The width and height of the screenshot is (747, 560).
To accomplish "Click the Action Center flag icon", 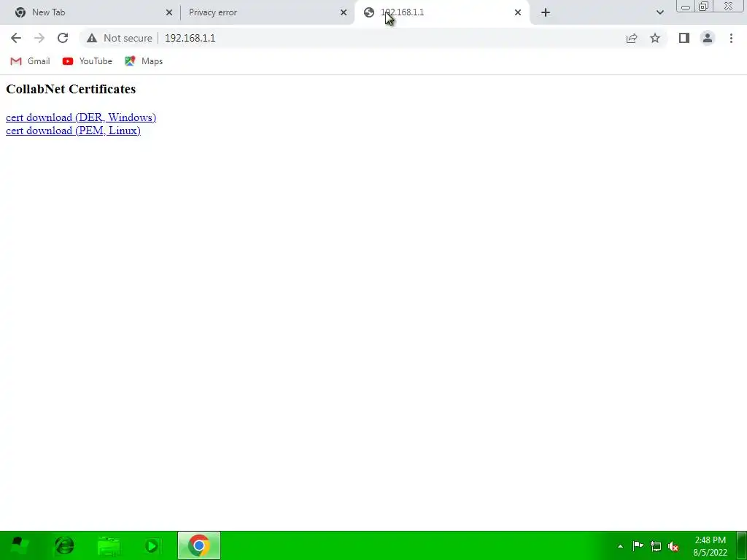I will tap(638, 546).
